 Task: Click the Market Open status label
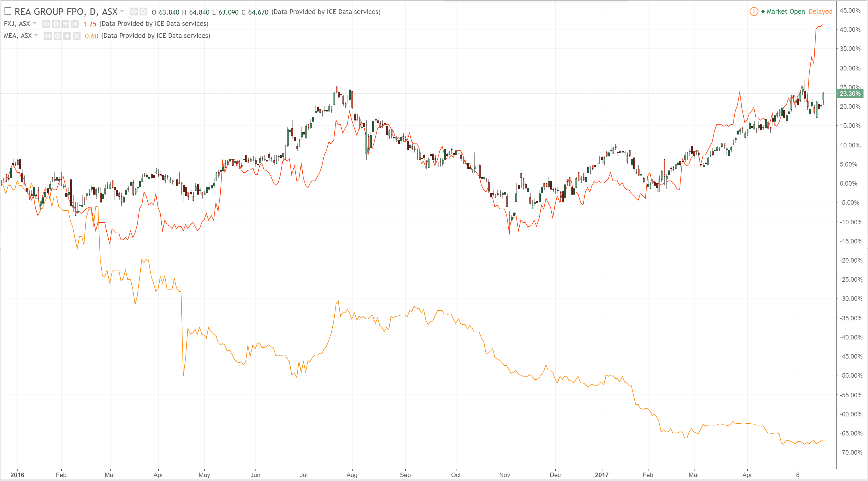pos(785,12)
